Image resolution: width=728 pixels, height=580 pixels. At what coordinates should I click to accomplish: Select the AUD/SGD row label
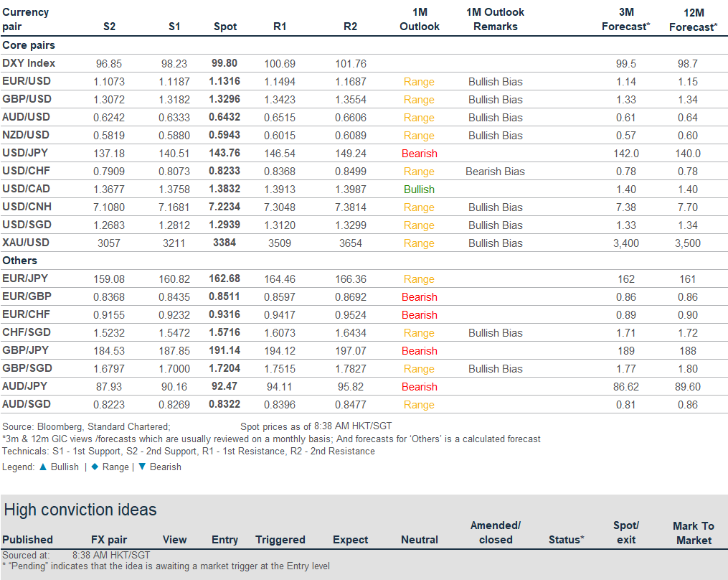coord(27,404)
